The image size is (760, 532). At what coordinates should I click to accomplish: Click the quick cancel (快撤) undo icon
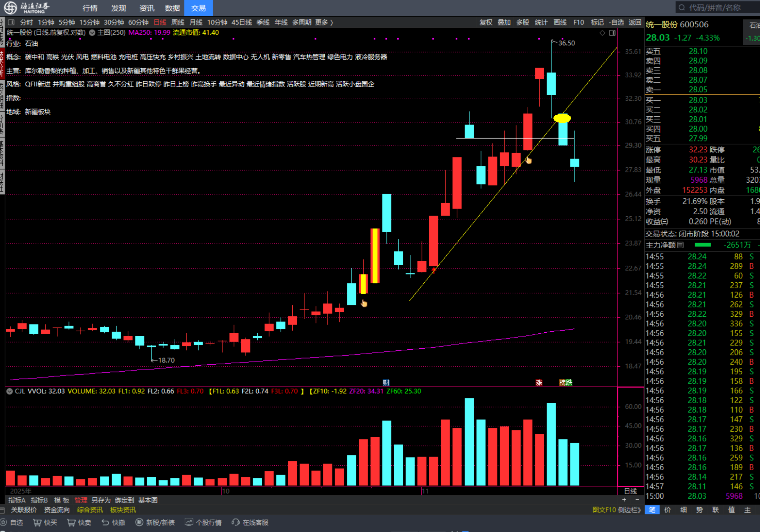(x=105, y=522)
